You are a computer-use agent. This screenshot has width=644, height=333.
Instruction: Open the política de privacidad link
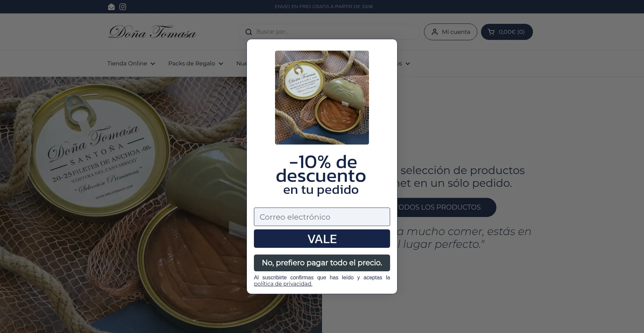pyautogui.click(x=283, y=284)
